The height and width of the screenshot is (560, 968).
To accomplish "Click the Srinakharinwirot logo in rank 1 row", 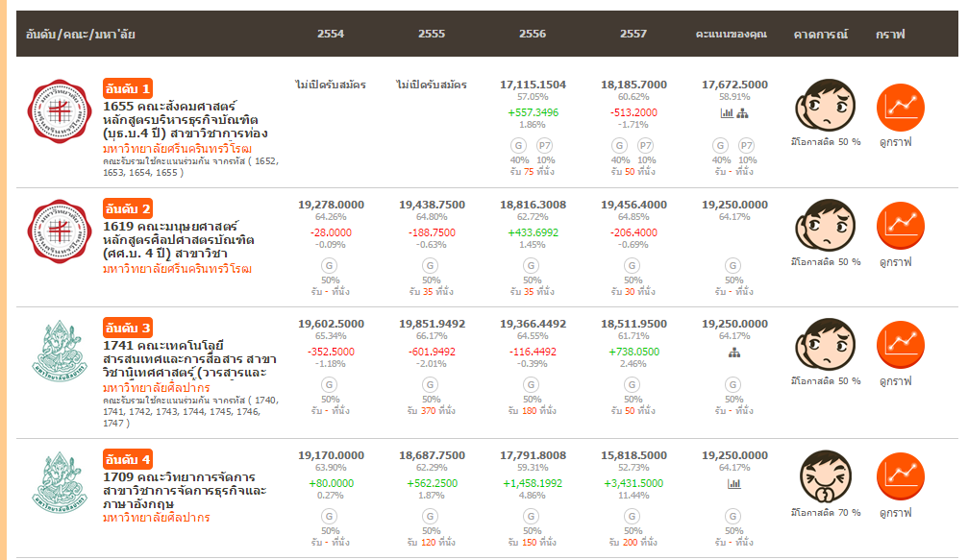I will point(60,111).
